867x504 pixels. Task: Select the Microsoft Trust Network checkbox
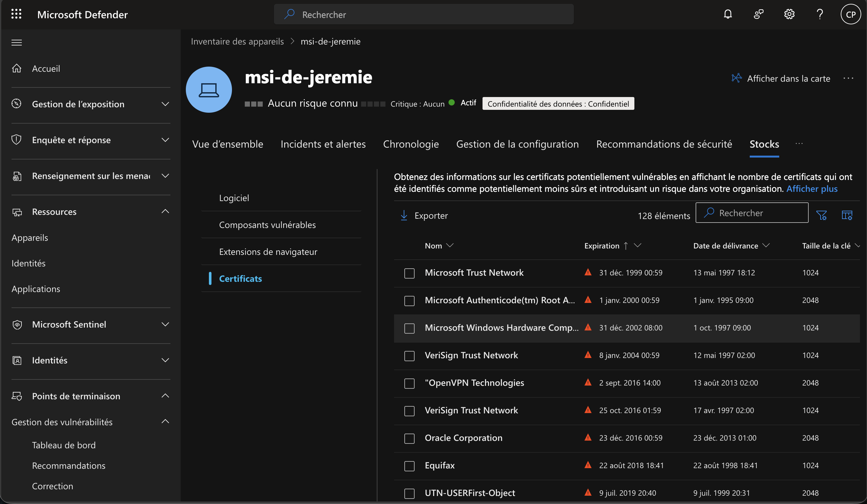(409, 273)
